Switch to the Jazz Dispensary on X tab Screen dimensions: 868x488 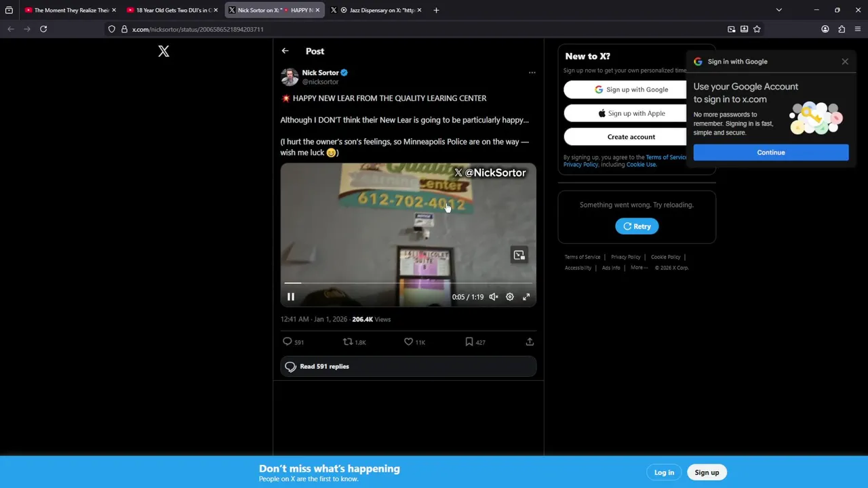coord(376,10)
